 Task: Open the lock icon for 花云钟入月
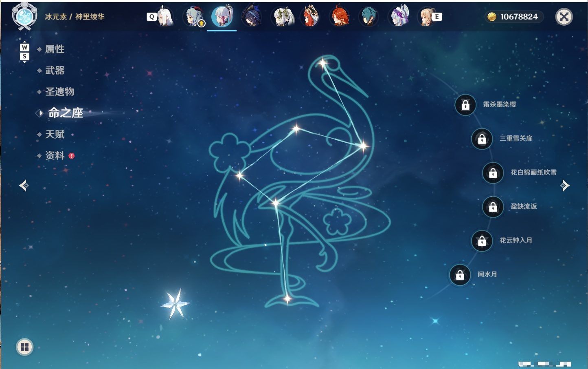coord(482,241)
